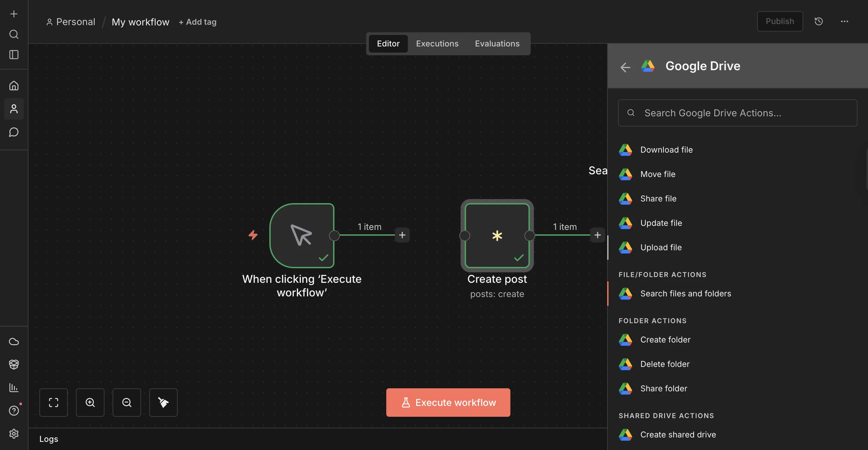Open workflow version history

819,21
